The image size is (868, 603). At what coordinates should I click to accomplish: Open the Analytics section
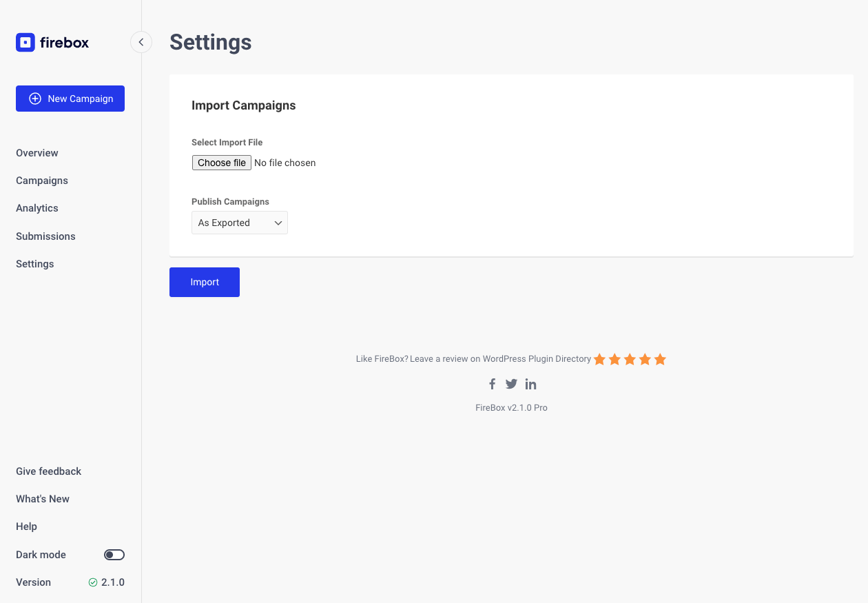tap(37, 208)
